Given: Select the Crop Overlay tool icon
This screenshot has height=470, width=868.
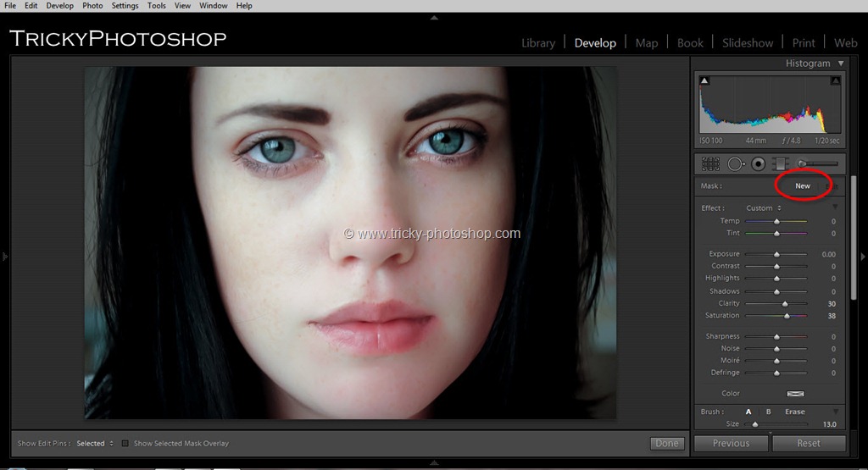Looking at the screenshot, I should coord(710,163).
